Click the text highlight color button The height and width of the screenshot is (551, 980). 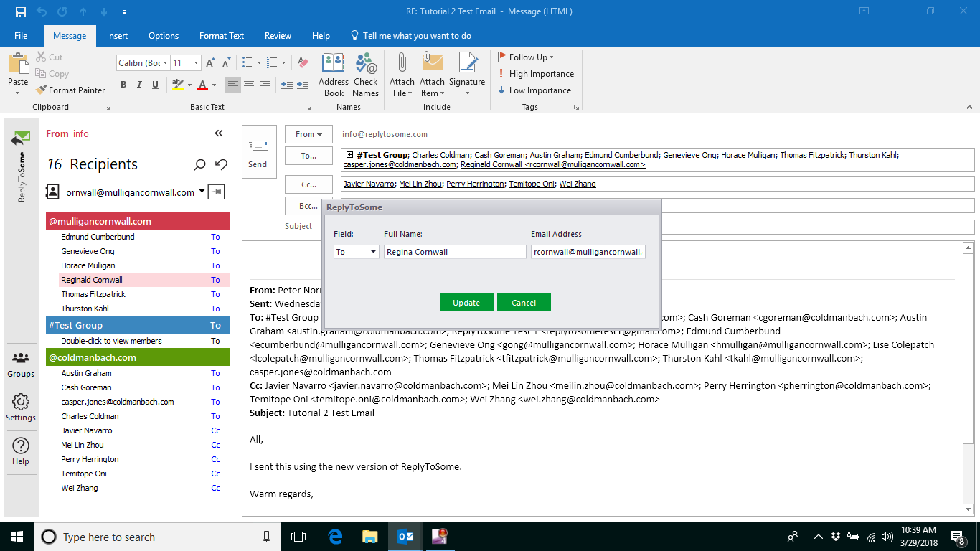tap(177, 85)
